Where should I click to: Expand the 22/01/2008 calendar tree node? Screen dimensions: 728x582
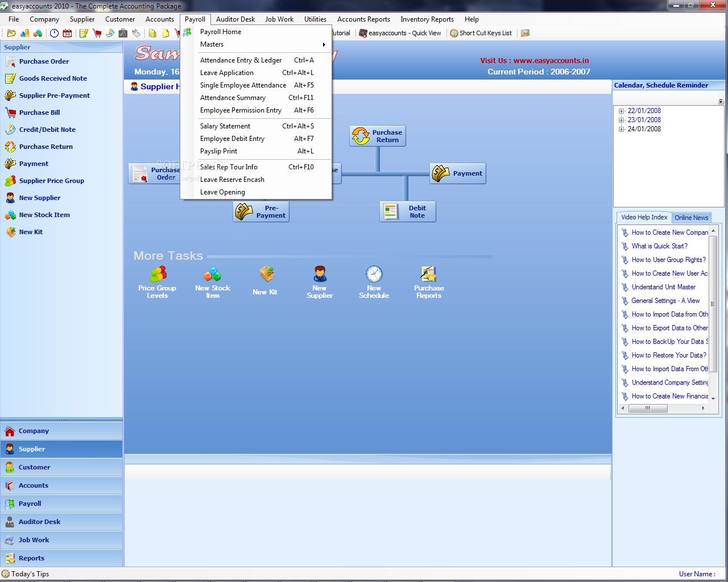tap(622, 111)
